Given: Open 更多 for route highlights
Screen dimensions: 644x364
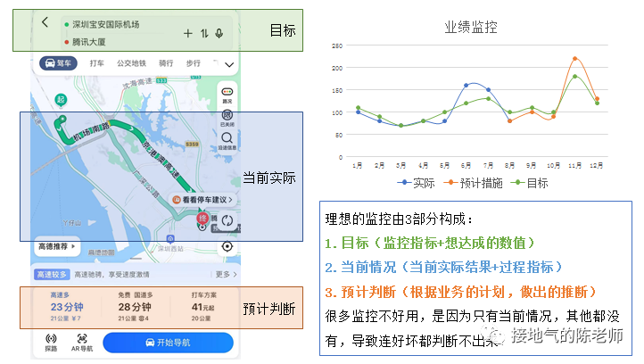Looking at the screenshot, I should [x=226, y=274].
